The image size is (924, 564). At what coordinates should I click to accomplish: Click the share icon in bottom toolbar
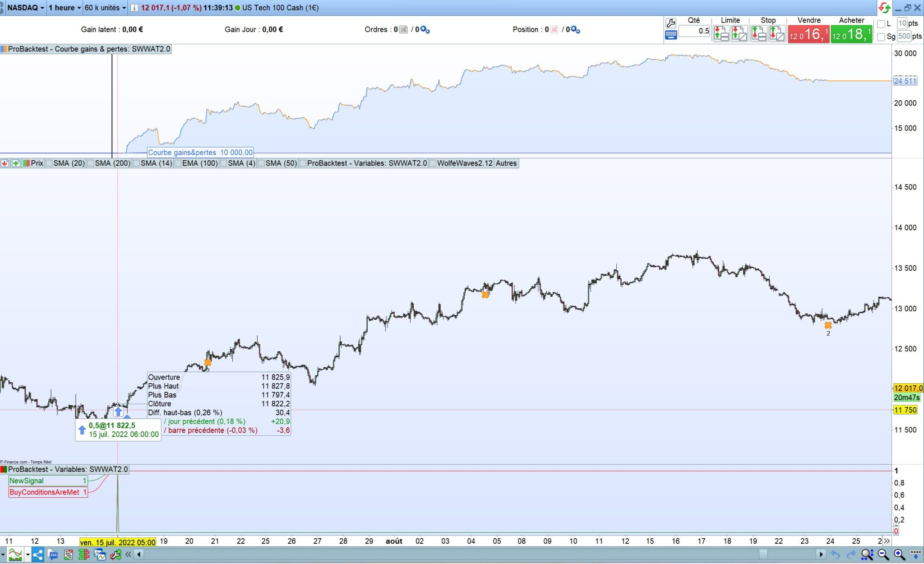38,555
